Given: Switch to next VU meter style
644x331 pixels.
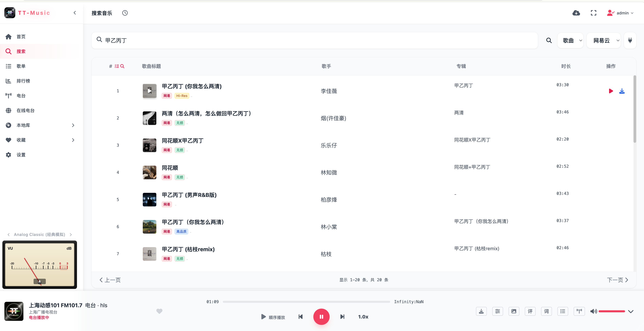Looking at the screenshot, I should point(71,234).
